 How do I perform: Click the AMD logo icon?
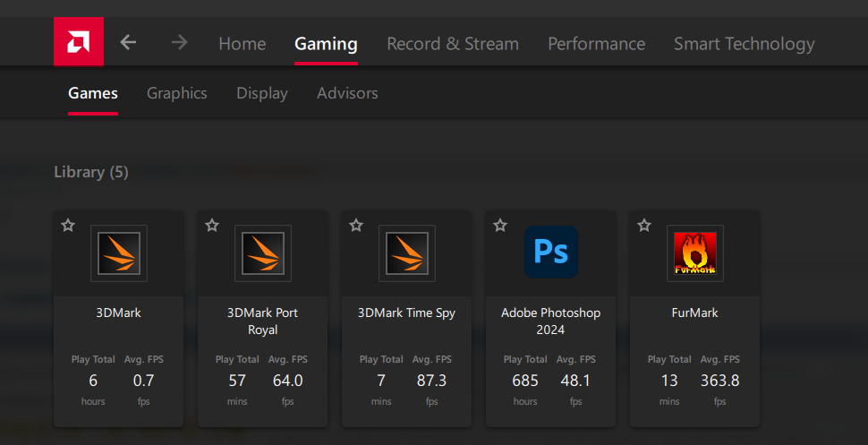point(79,41)
